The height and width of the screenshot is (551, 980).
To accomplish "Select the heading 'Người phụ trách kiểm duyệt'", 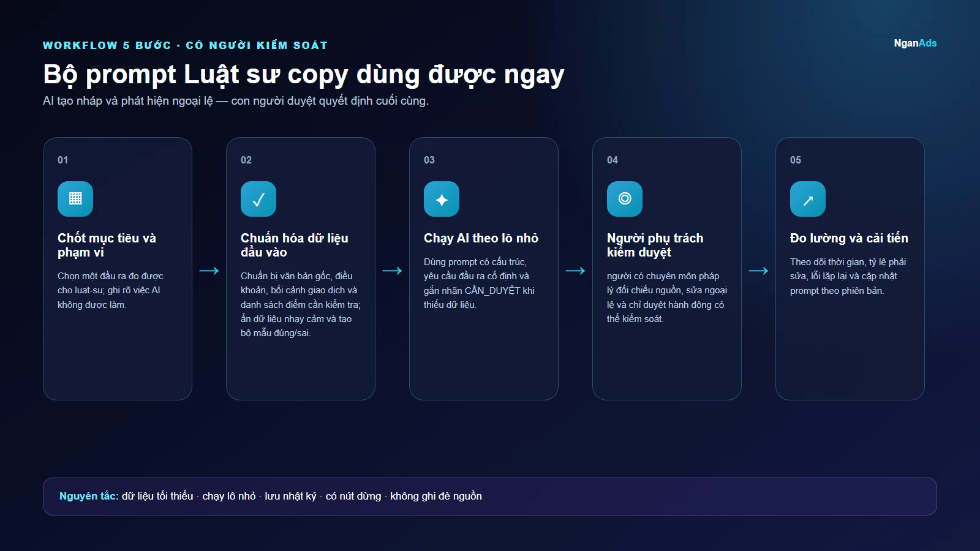I will coord(655,245).
